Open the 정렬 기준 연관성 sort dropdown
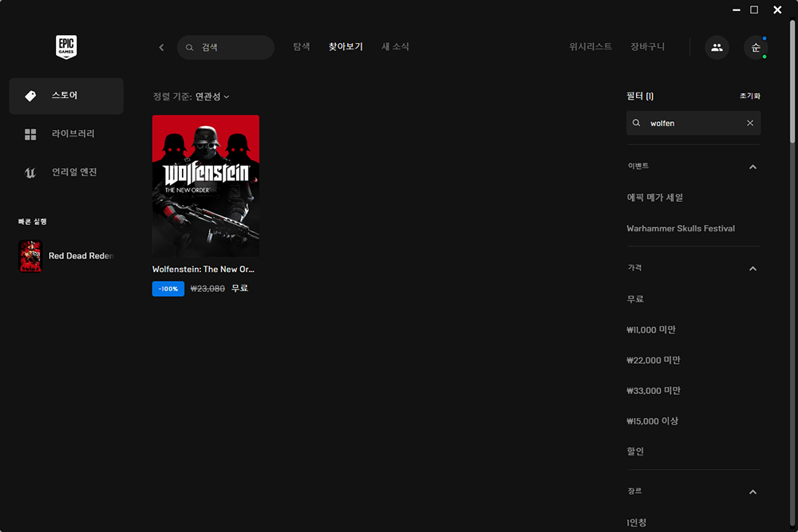Screen dimensions: 798x532 coord(192,97)
